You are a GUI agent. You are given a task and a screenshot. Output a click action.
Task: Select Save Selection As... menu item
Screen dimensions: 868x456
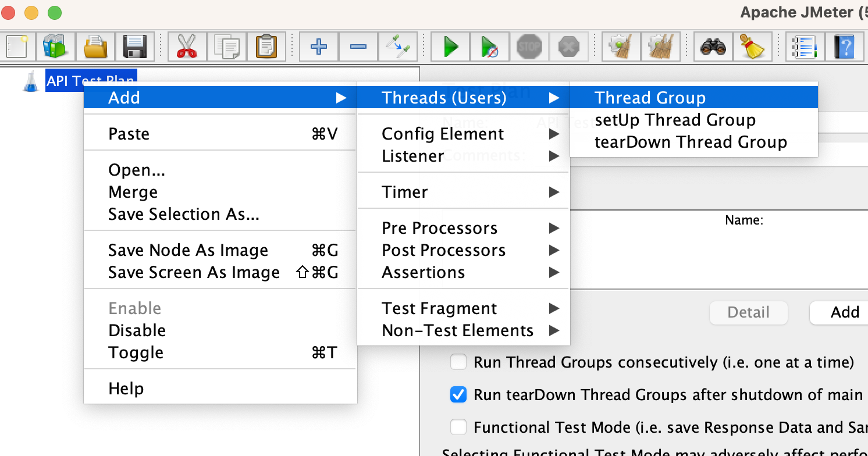point(220,214)
